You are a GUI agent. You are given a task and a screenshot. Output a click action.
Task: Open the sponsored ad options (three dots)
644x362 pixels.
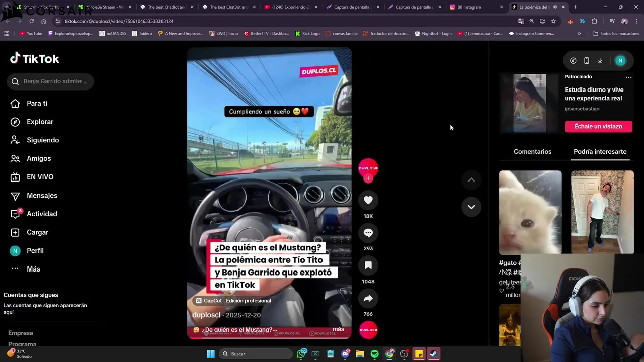click(x=628, y=77)
